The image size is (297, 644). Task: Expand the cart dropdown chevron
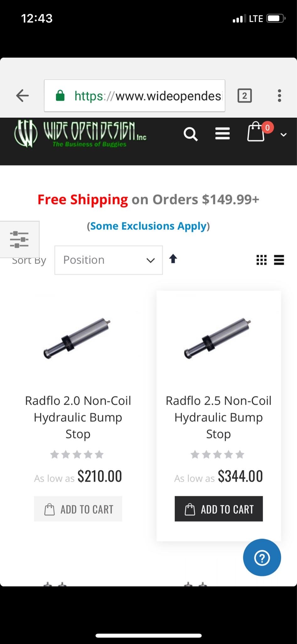pos(283,135)
